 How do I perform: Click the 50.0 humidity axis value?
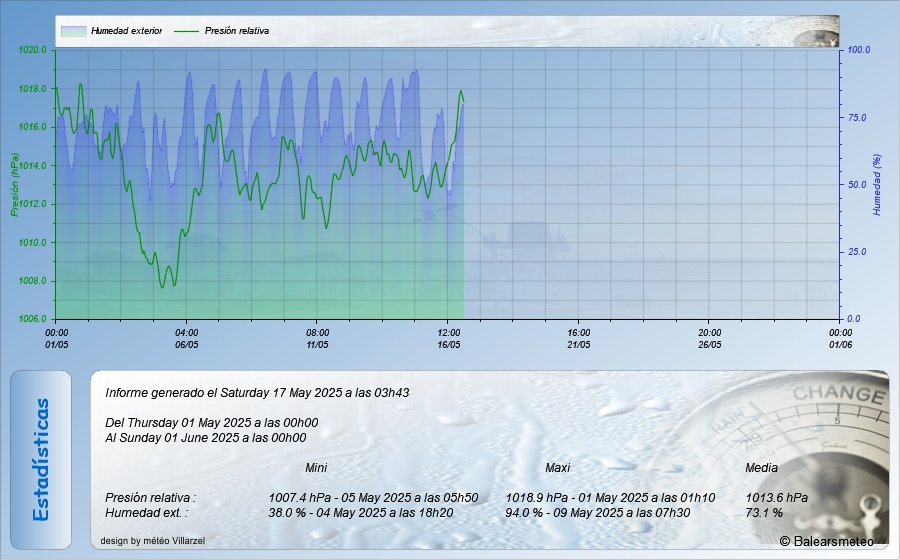click(857, 184)
